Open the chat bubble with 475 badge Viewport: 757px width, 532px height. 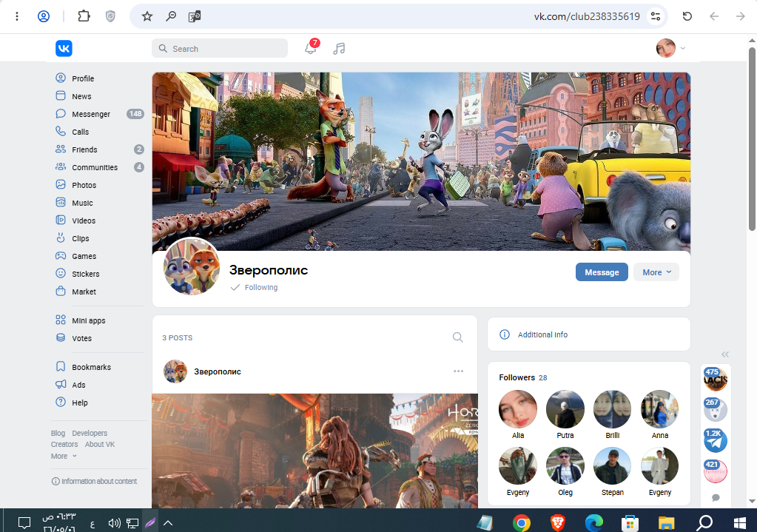pyautogui.click(x=715, y=379)
